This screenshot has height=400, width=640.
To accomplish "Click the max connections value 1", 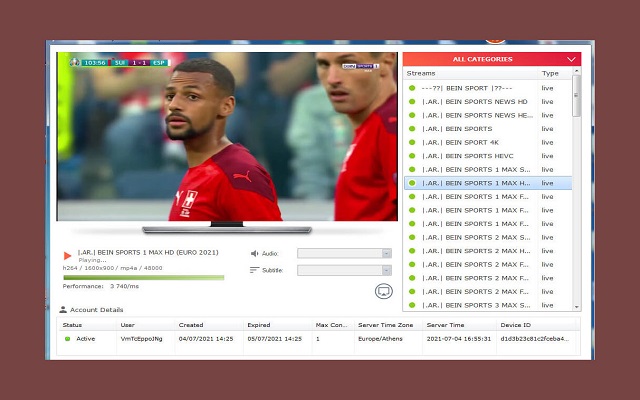I will tap(318, 339).
